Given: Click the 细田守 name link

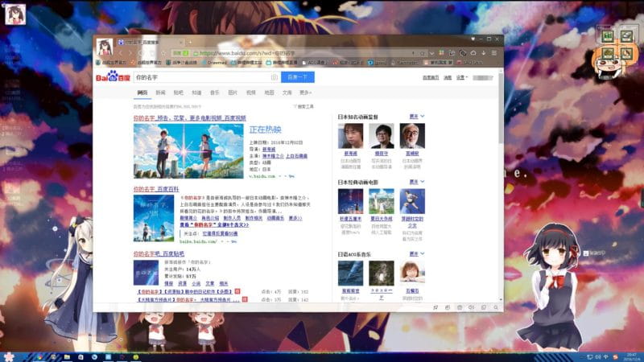Looking at the screenshot, I should pos(381,154).
